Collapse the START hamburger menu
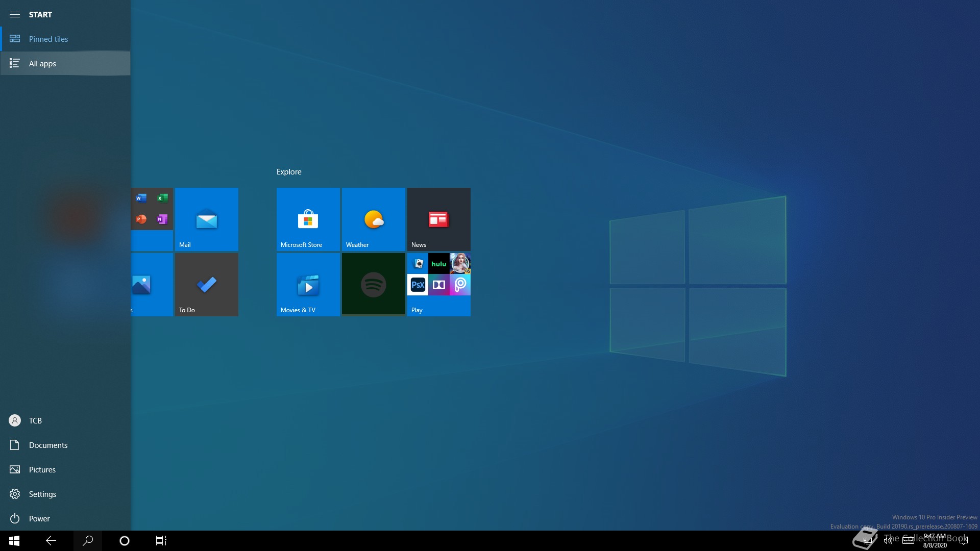 click(15, 14)
